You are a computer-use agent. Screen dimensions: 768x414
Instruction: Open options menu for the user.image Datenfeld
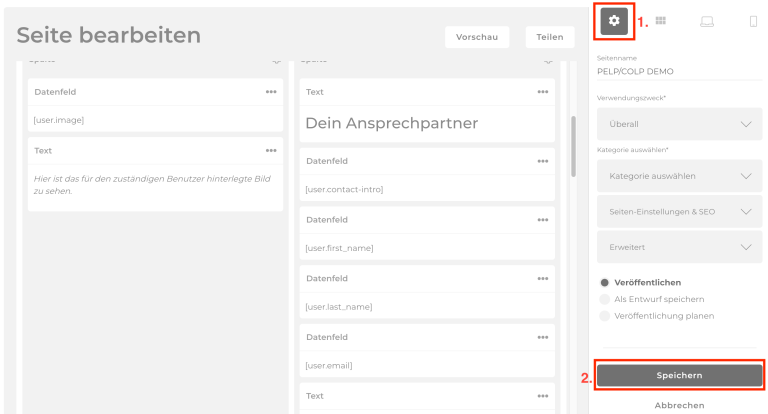click(x=271, y=92)
